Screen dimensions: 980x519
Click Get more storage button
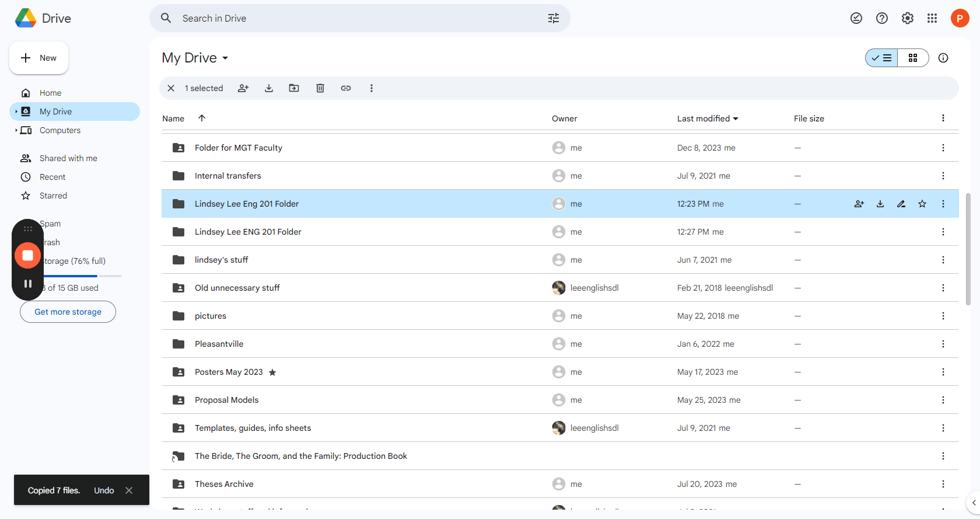point(68,312)
